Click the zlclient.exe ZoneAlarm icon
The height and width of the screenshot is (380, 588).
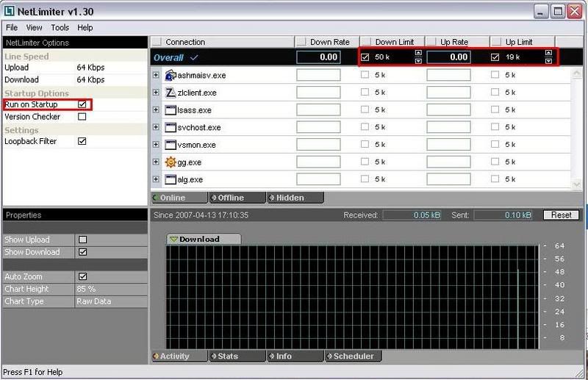click(171, 93)
